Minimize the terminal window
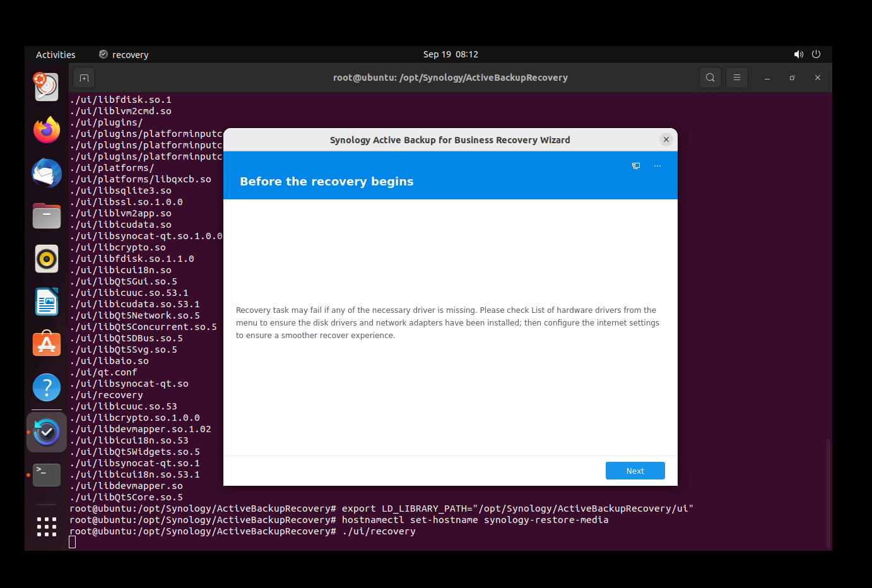 tap(767, 78)
